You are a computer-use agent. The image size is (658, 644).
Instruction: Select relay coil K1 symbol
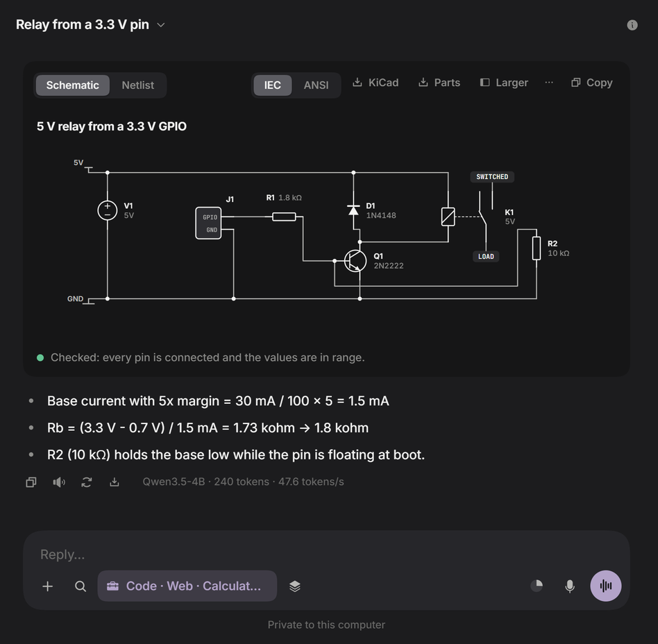pos(448,217)
